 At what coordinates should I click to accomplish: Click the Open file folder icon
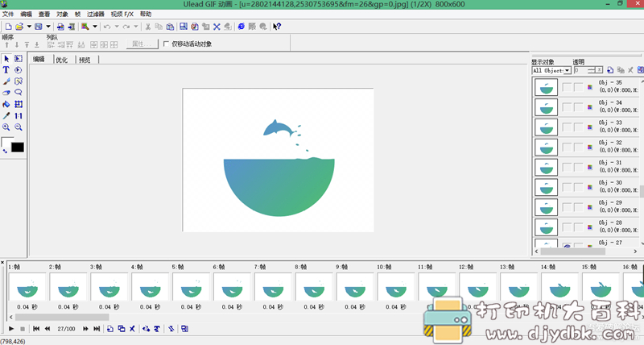(19, 27)
